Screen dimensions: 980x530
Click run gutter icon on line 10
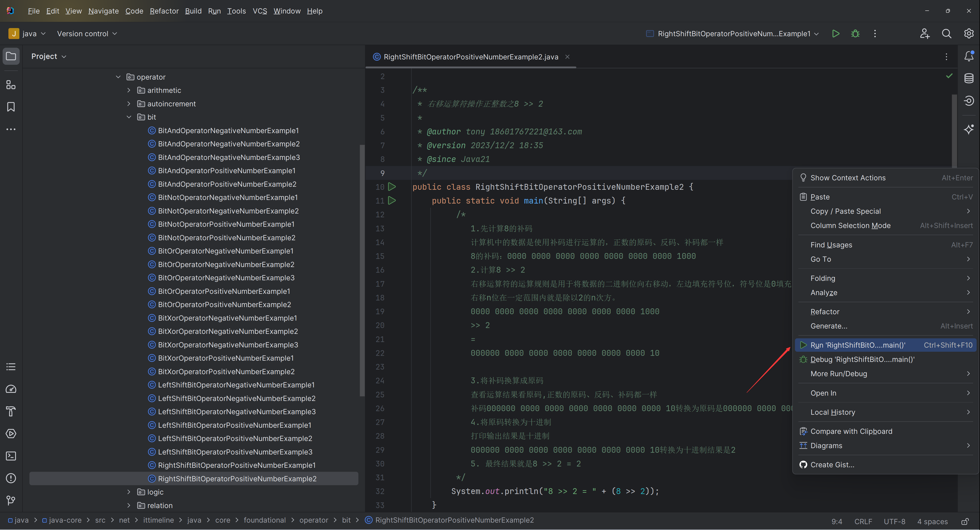[392, 187]
